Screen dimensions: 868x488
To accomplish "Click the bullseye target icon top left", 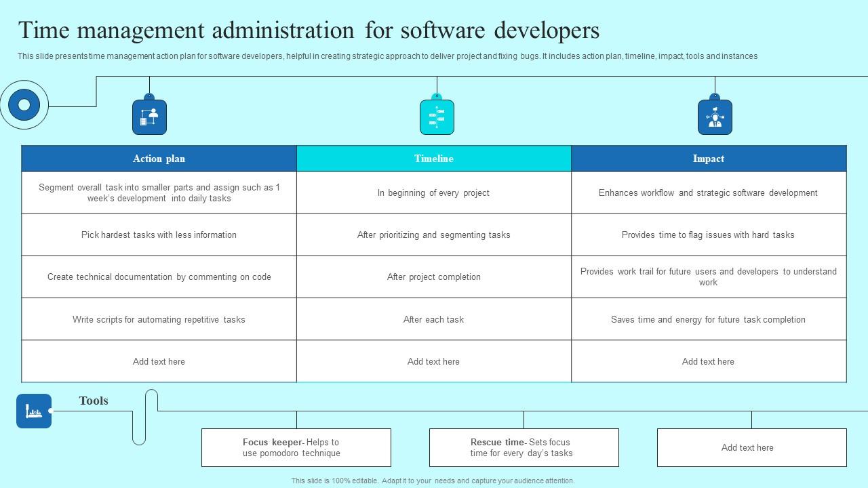I will [25, 104].
